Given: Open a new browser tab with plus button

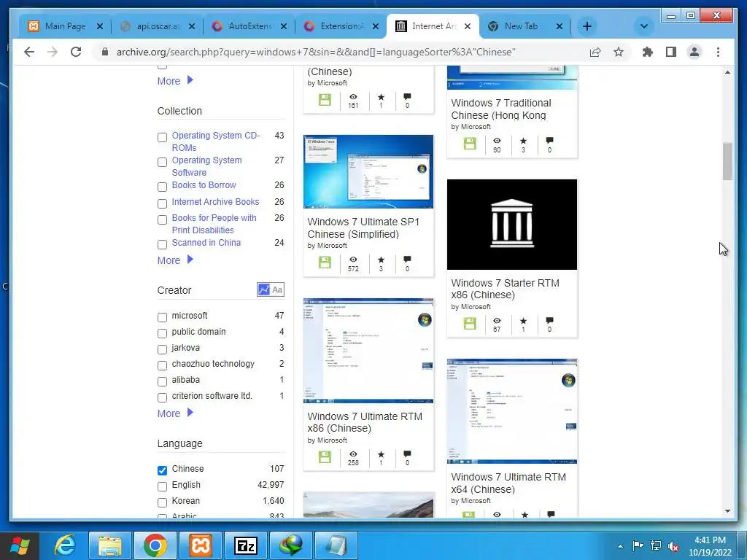Looking at the screenshot, I should coord(587,26).
